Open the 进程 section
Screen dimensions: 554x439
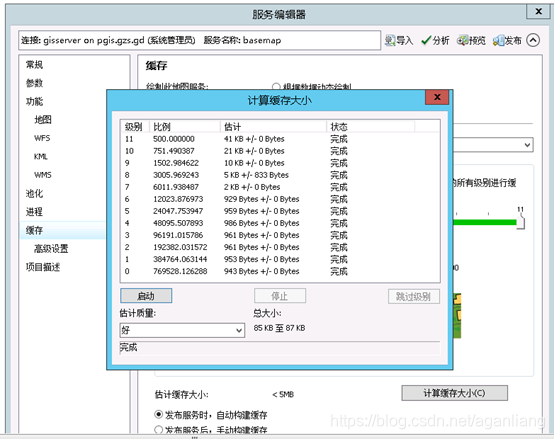[x=34, y=212]
